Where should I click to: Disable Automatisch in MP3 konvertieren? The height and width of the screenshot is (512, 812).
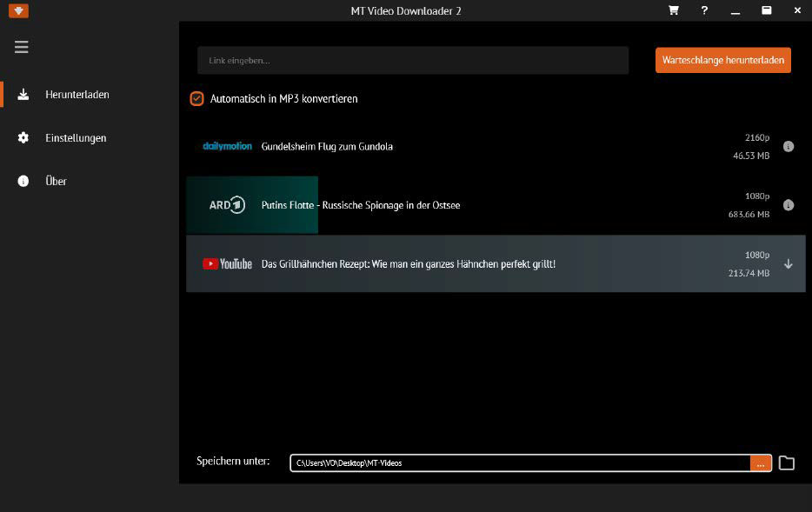(196, 99)
